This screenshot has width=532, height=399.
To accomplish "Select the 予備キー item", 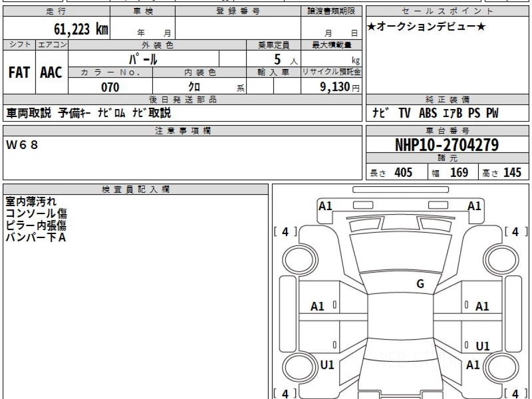I will coord(75,113).
